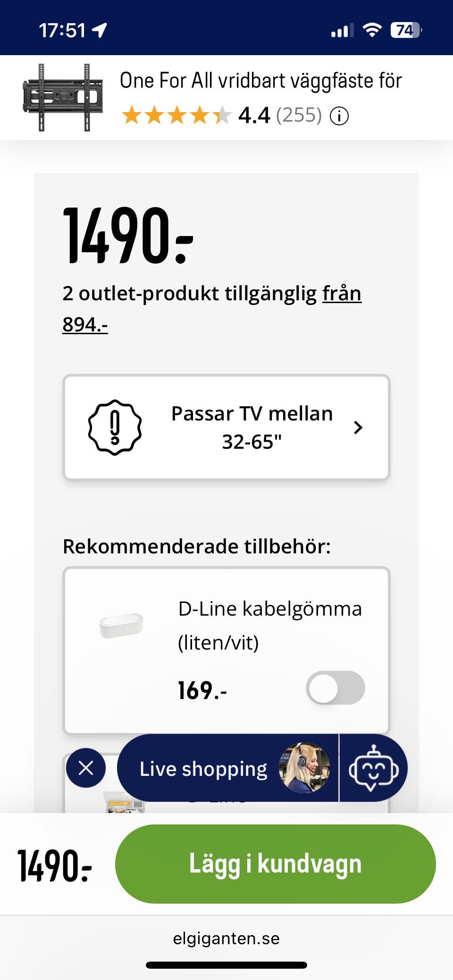Tap the star rating stars

click(x=176, y=115)
